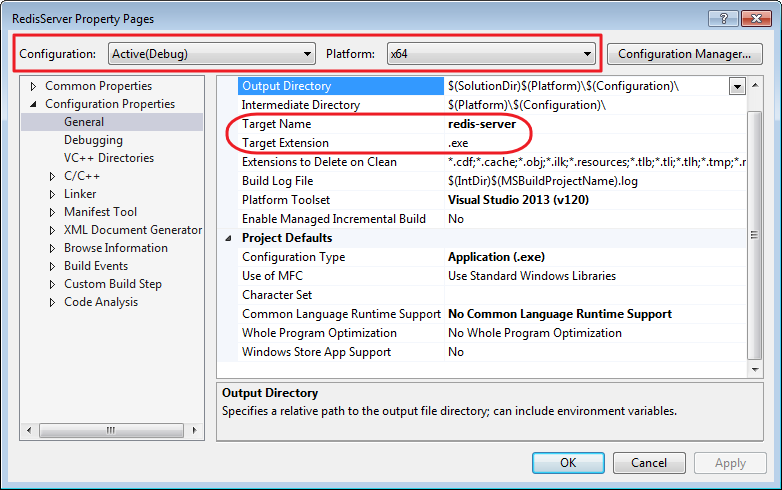Expand the Manifest Tool node
Screen dimensions: 782x490
click(x=53, y=212)
